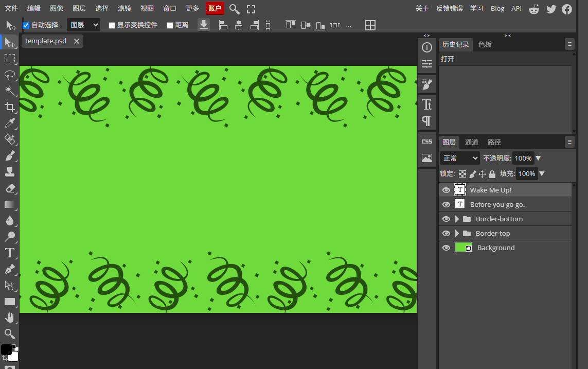This screenshot has height=369, width=588.
Task: Switch to the 通道 tab
Action: (x=471, y=142)
